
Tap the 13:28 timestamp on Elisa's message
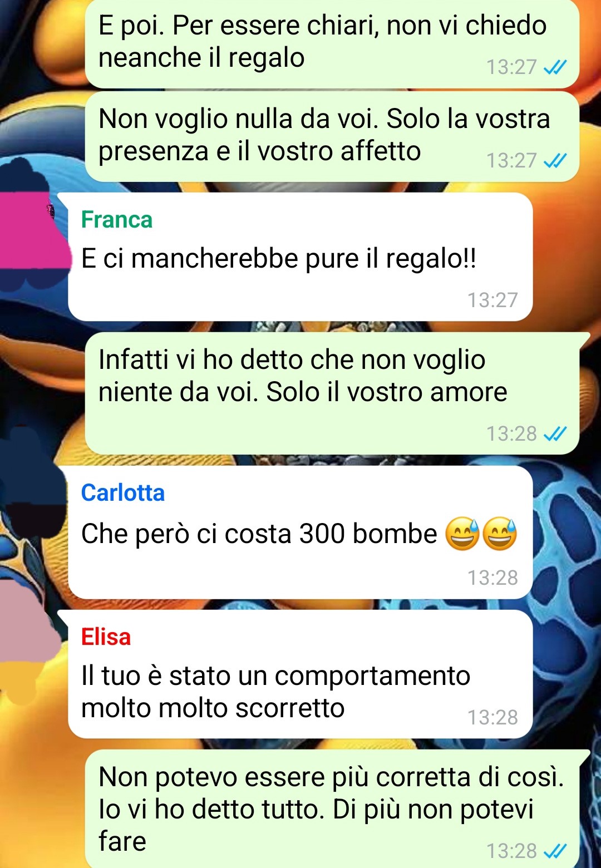tap(492, 717)
